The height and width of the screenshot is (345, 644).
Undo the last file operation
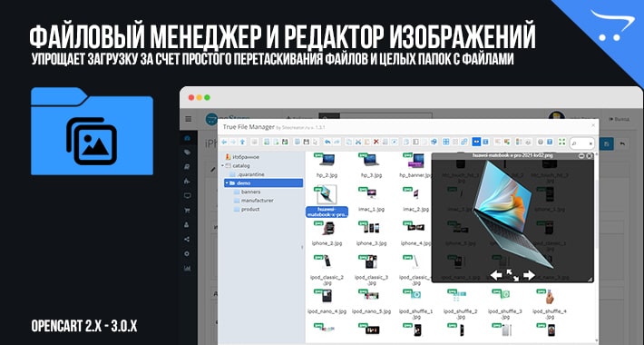click(327, 142)
